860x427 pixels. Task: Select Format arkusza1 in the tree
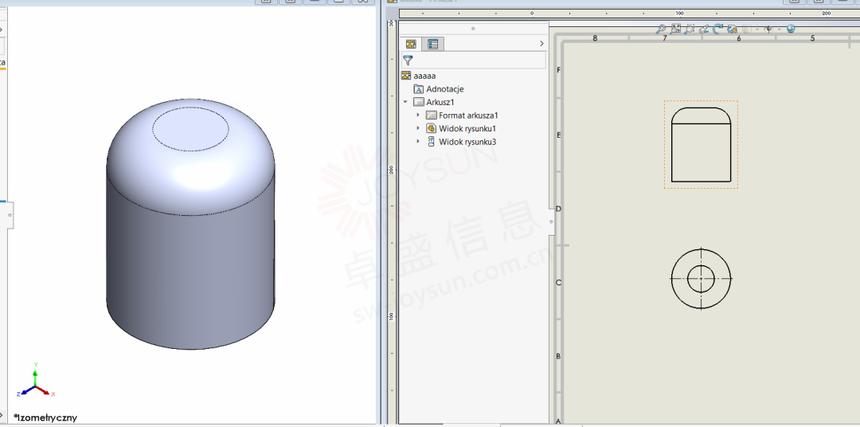click(x=468, y=115)
